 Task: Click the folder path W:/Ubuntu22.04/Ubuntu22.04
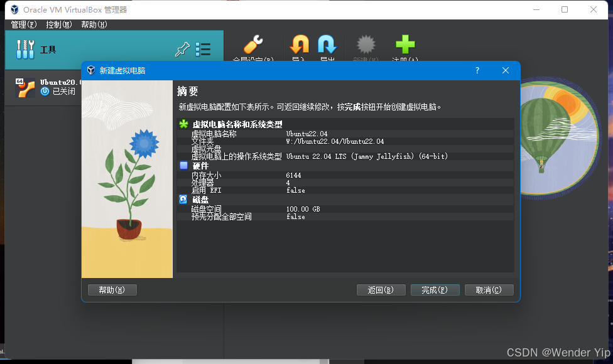[x=335, y=141]
